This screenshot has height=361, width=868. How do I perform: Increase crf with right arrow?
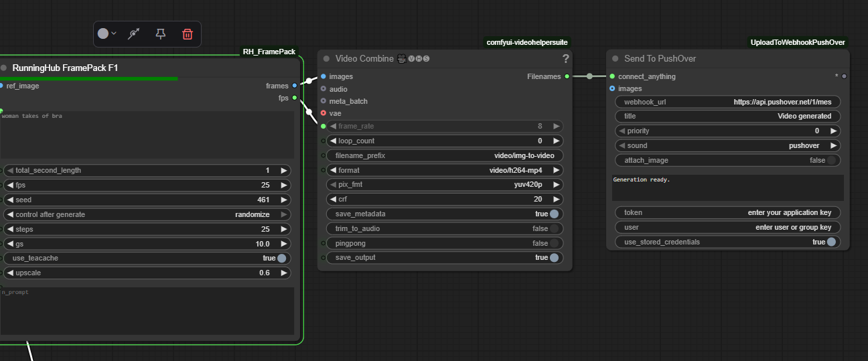pyautogui.click(x=555, y=199)
